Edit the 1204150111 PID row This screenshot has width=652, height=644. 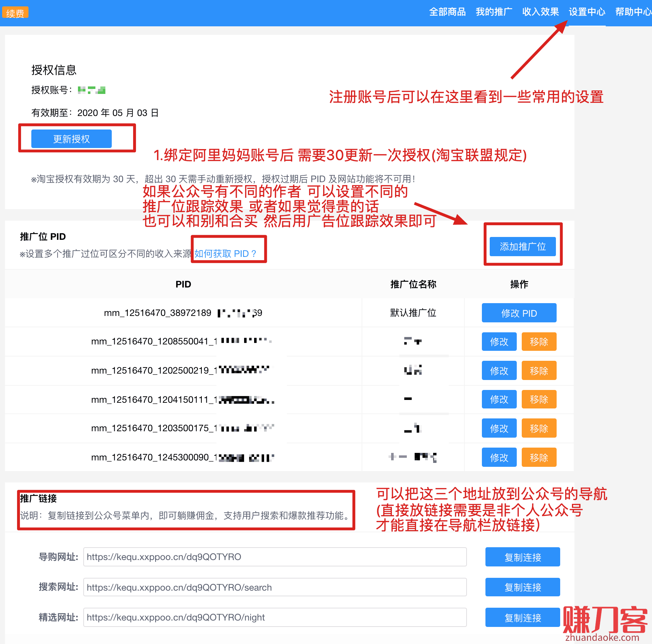coord(499,400)
